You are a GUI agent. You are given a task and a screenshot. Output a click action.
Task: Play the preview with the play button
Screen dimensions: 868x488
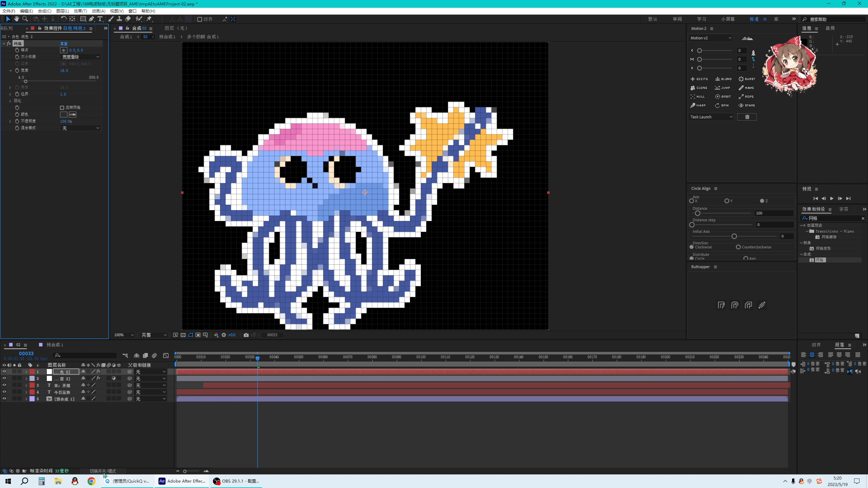832,199
